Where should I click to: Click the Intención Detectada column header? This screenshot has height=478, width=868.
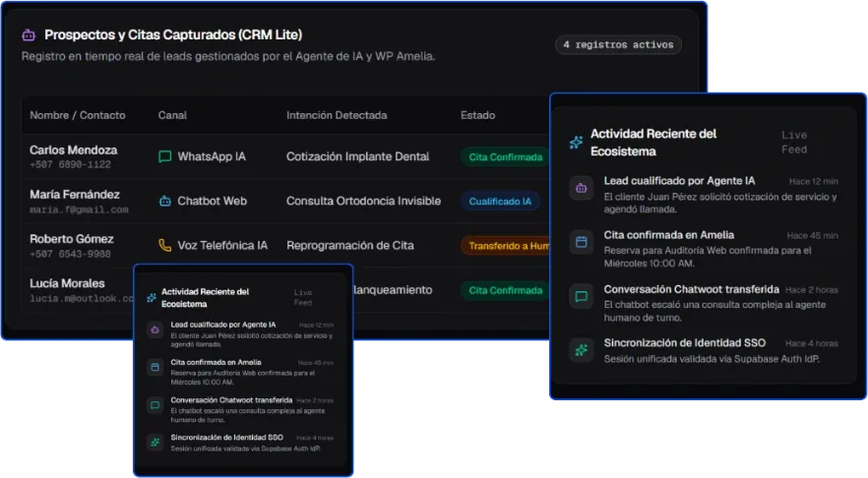pyautogui.click(x=337, y=115)
